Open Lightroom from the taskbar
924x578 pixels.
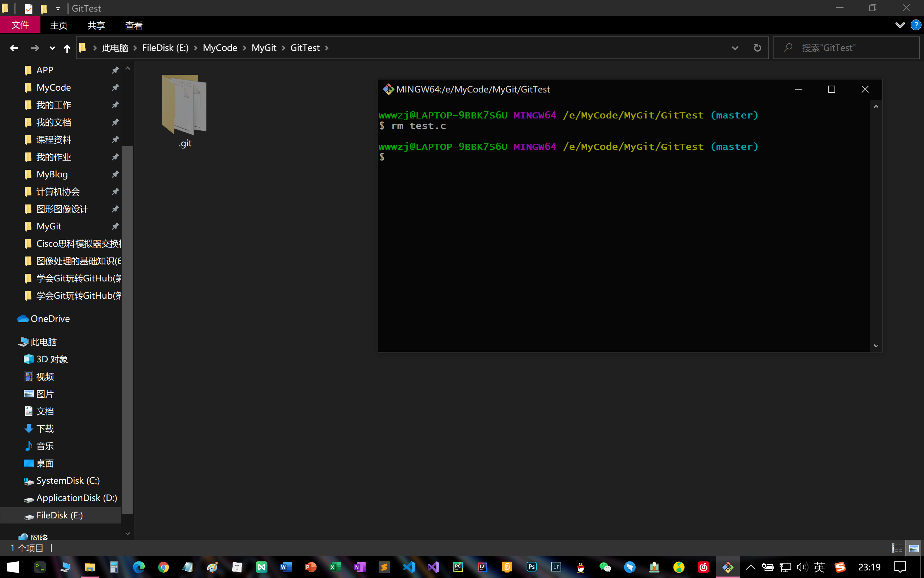[556, 567]
